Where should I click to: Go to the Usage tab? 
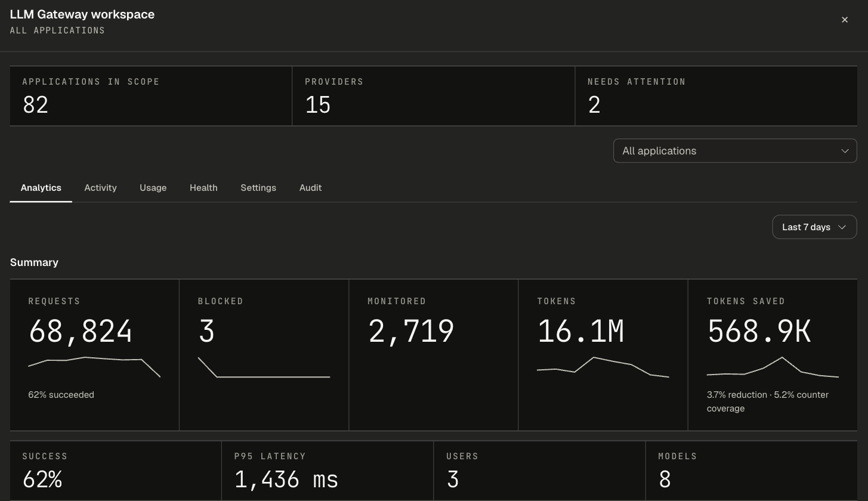click(x=153, y=187)
